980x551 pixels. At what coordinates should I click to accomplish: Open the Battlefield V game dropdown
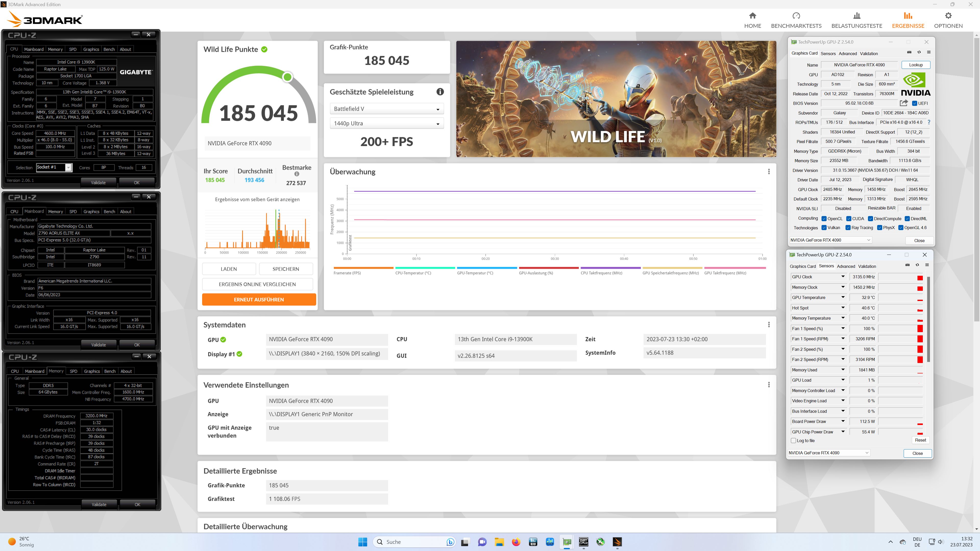pyautogui.click(x=387, y=109)
